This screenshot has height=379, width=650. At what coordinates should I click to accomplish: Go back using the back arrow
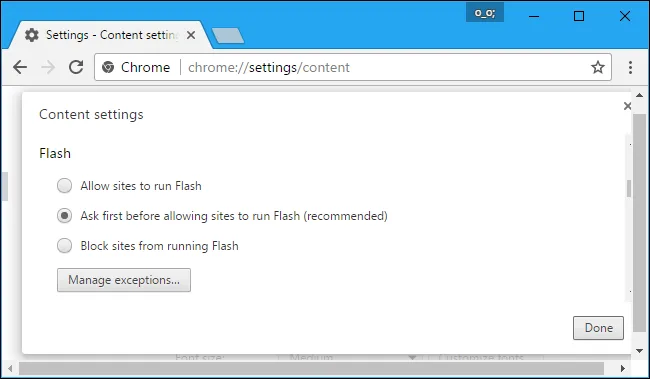pos(19,67)
